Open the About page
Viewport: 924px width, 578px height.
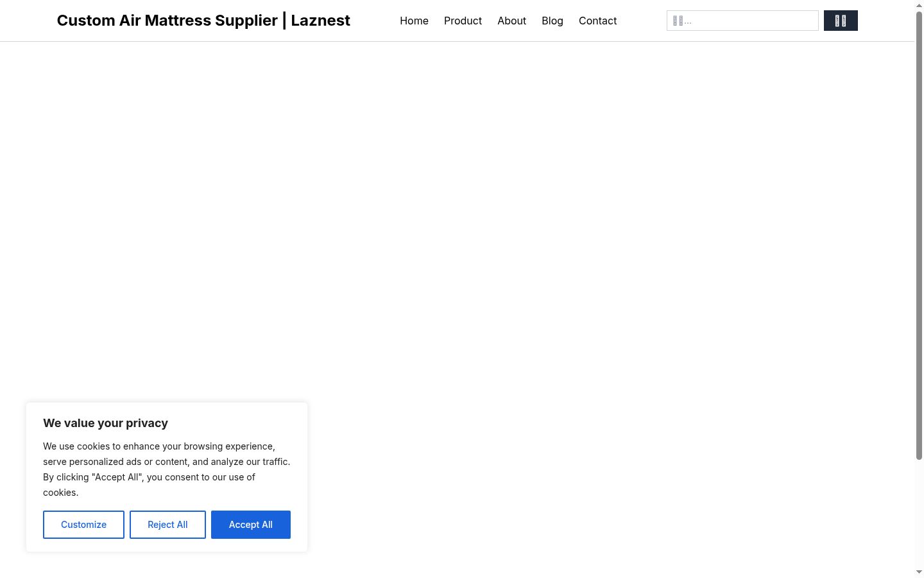[511, 21]
